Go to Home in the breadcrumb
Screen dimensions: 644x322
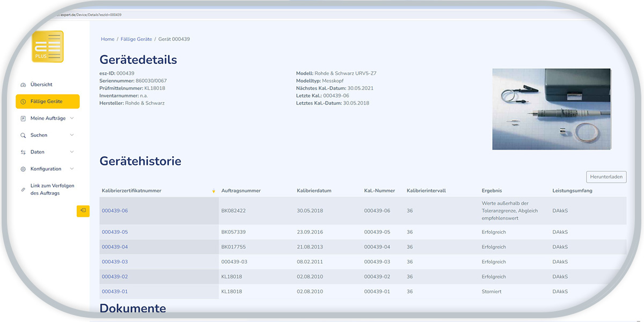107,39
